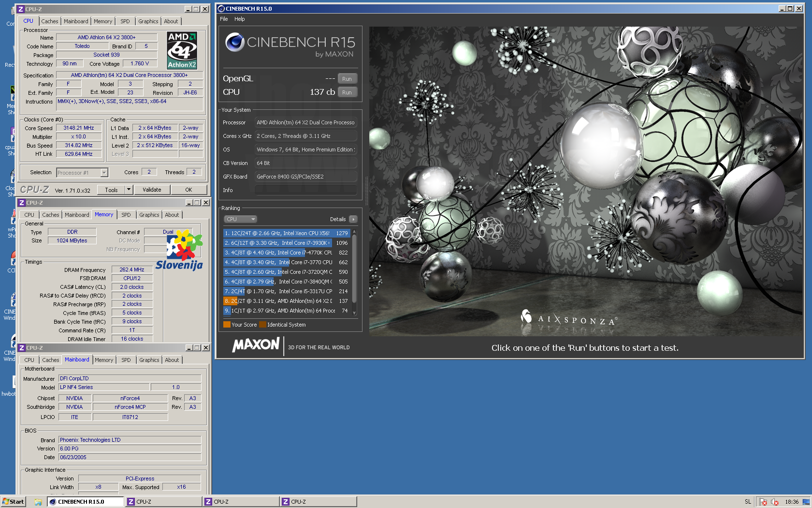Image resolution: width=812 pixels, height=508 pixels.
Task: Click the MAXON logo in Cinebench
Action: [x=256, y=344]
